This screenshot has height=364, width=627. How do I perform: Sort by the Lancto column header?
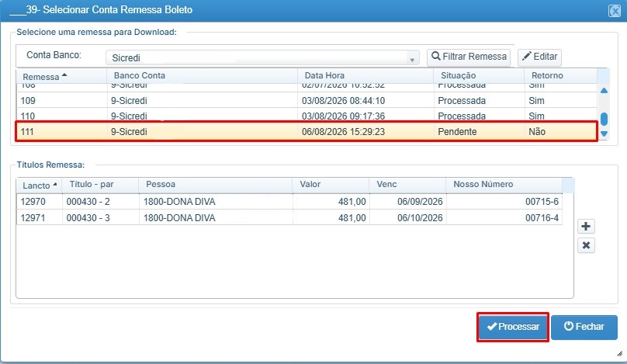point(39,185)
